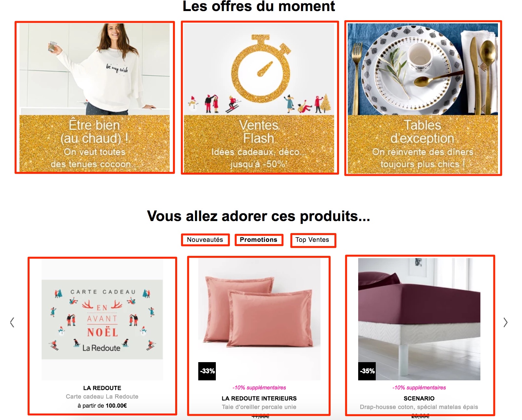Click the left carousel arrow
The height and width of the screenshot is (420, 522).
(x=12, y=322)
